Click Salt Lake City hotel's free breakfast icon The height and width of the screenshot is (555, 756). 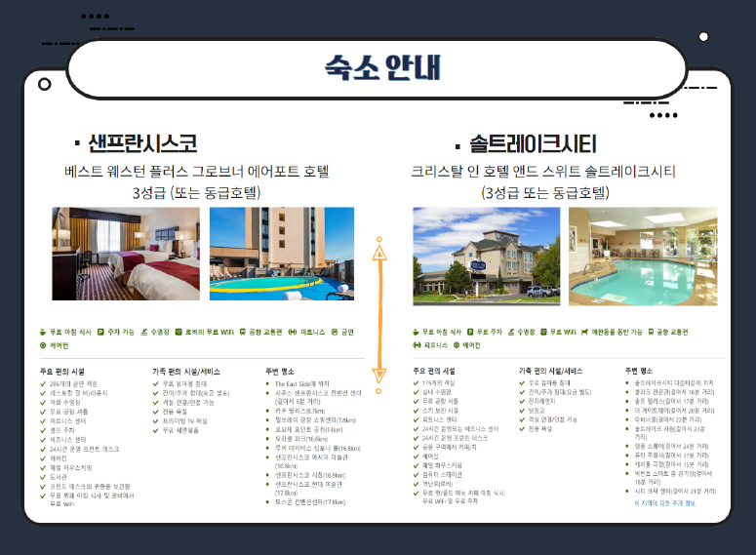point(416,332)
